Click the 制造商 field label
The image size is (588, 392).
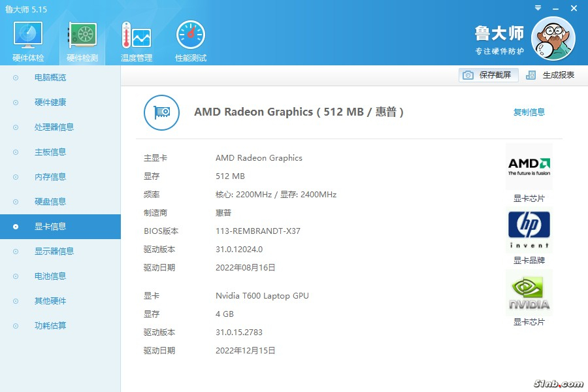(x=155, y=213)
